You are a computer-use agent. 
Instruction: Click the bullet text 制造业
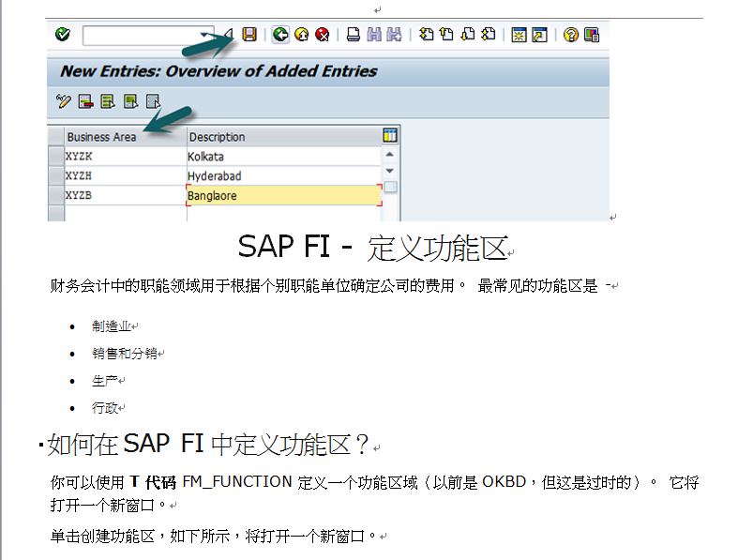[x=111, y=325]
